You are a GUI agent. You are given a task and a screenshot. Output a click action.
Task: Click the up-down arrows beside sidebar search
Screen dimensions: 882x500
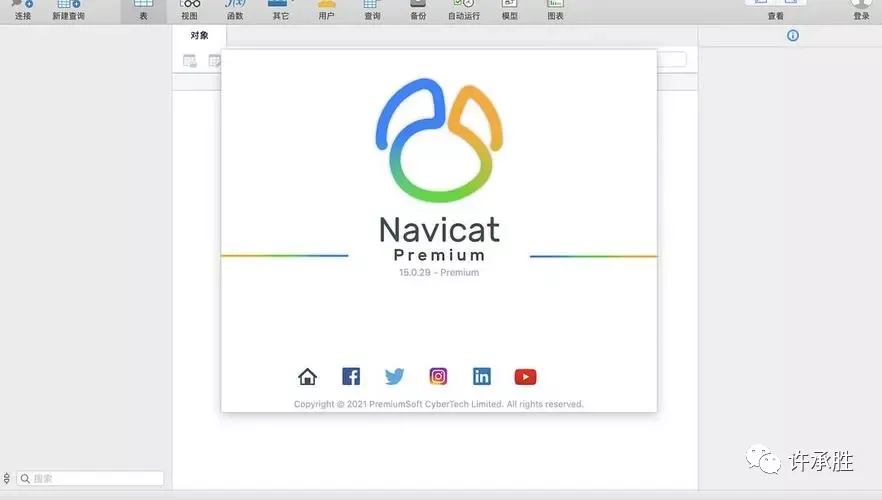click(7, 479)
